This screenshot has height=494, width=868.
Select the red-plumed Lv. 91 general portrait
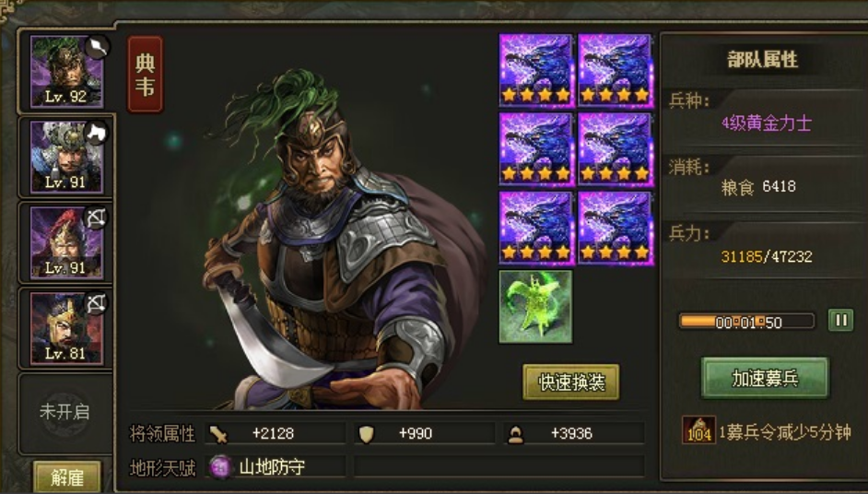(66, 242)
